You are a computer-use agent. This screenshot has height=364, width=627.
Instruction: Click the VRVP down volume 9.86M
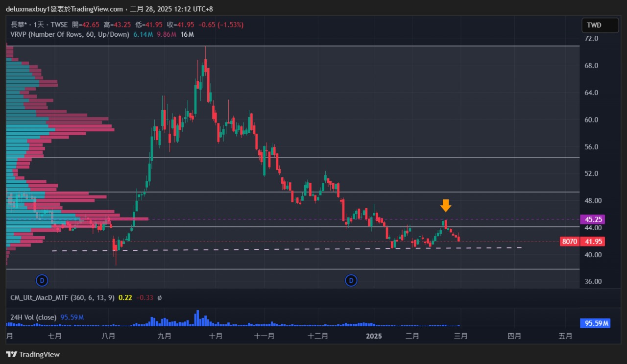pos(167,34)
